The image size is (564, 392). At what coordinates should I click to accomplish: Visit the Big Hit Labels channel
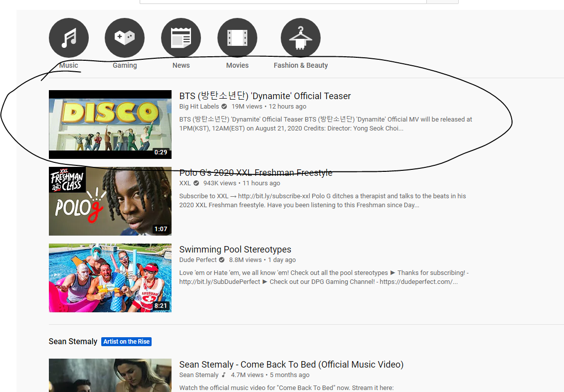point(199,107)
